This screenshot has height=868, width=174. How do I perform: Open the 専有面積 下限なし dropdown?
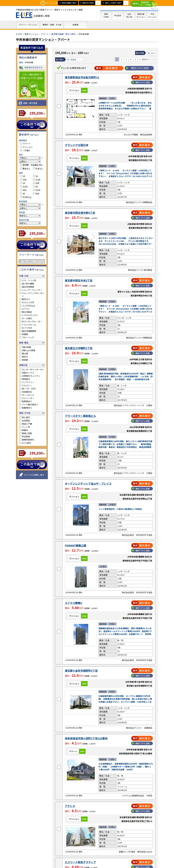[30, 205]
